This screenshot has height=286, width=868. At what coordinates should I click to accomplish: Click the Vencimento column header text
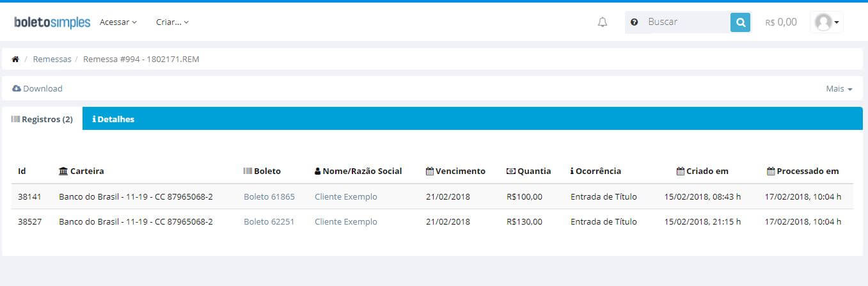tap(461, 171)
